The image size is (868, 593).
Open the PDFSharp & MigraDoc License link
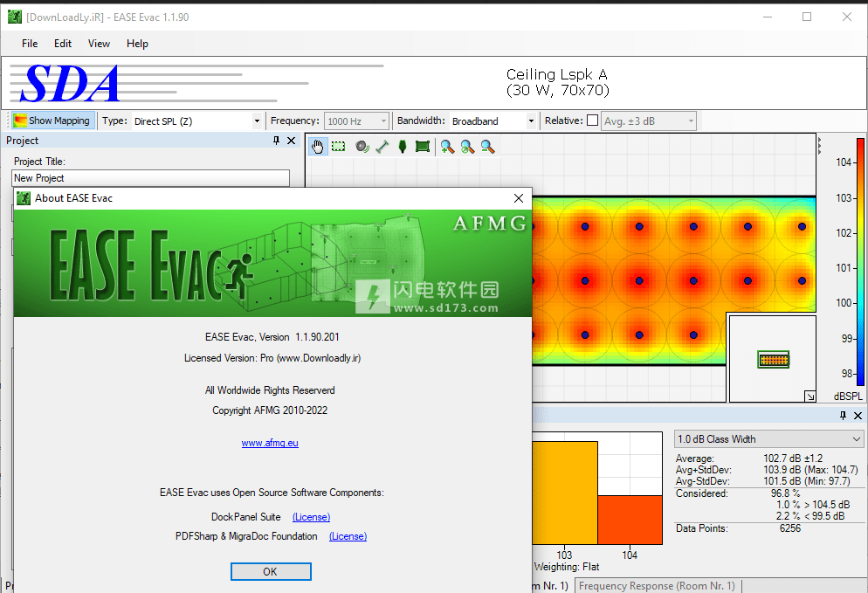click(x=348, y=536)
